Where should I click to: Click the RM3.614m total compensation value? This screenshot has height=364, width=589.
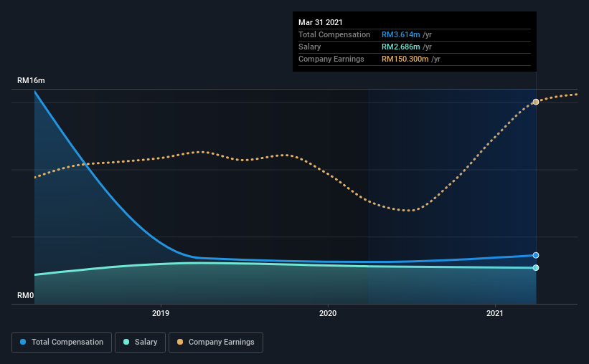401,34
